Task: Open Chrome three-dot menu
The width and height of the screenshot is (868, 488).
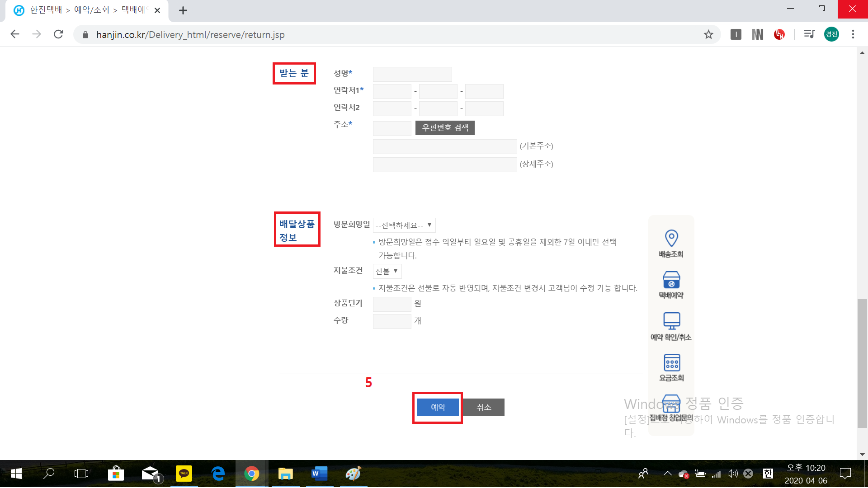Action: [x=853, y=34]
